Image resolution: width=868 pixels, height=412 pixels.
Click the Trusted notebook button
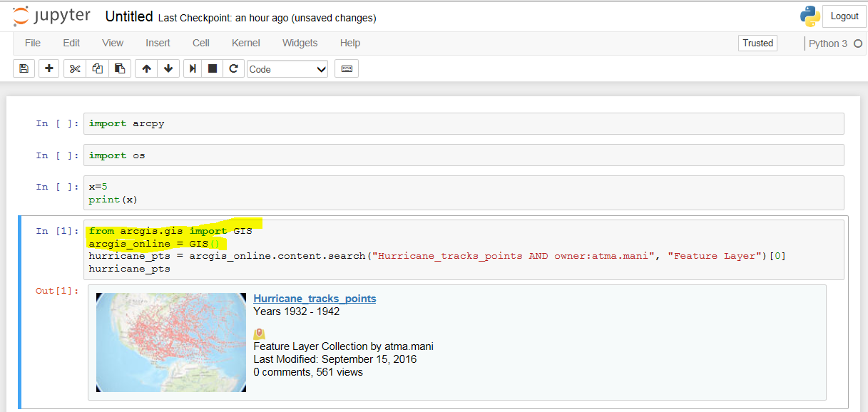coord(757,43)
